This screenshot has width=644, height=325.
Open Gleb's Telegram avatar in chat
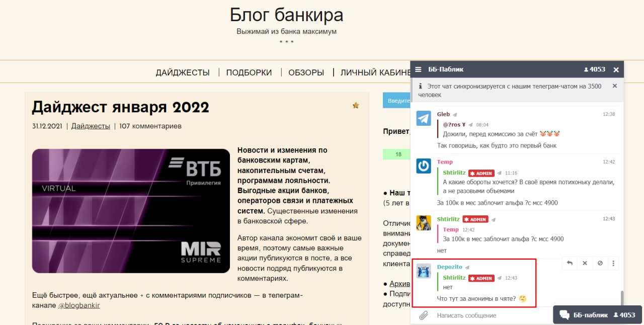pyautogui.click(x=424, y=118)
